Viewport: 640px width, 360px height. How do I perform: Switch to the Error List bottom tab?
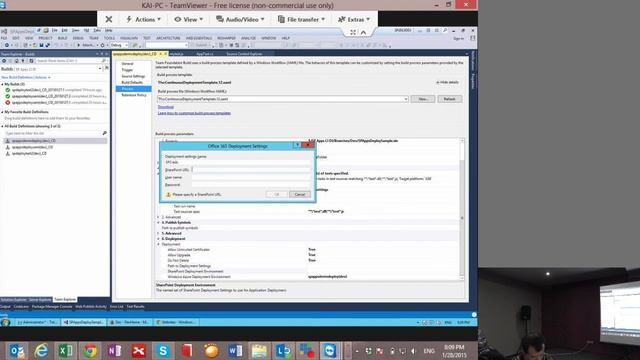coord(116,307)
